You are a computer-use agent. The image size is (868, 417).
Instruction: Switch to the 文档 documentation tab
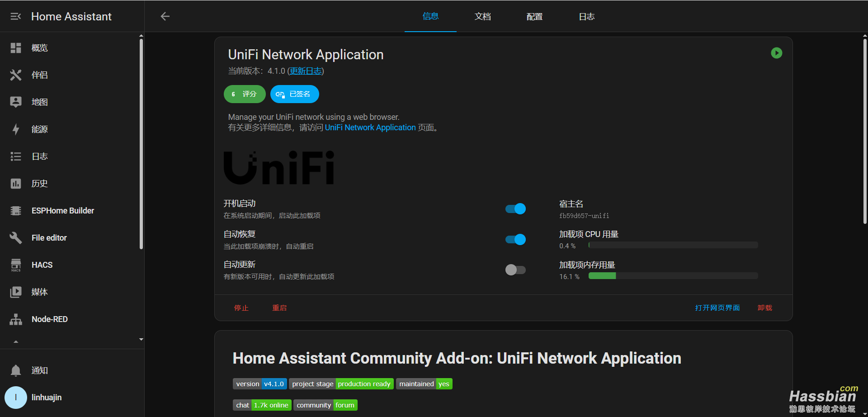pyautogui.click(x=482, y=16)
